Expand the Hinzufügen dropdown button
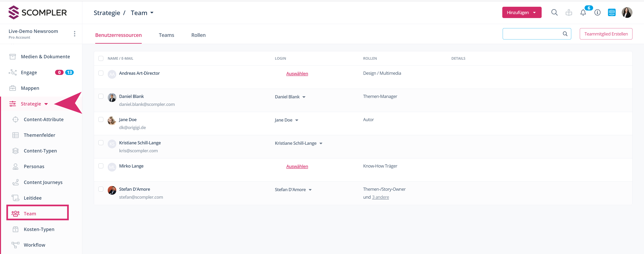Image resolution: width=644 pixels, height=254 pixels. (x=522, y=12)
